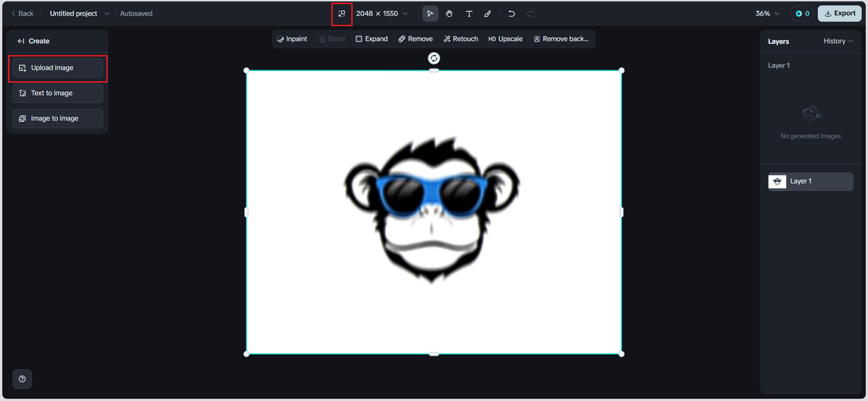This screenshot has height=401, width=868.
Task: Click the canvas resize icon beside 2048 × 1550
Action: [x=342, y=14]
